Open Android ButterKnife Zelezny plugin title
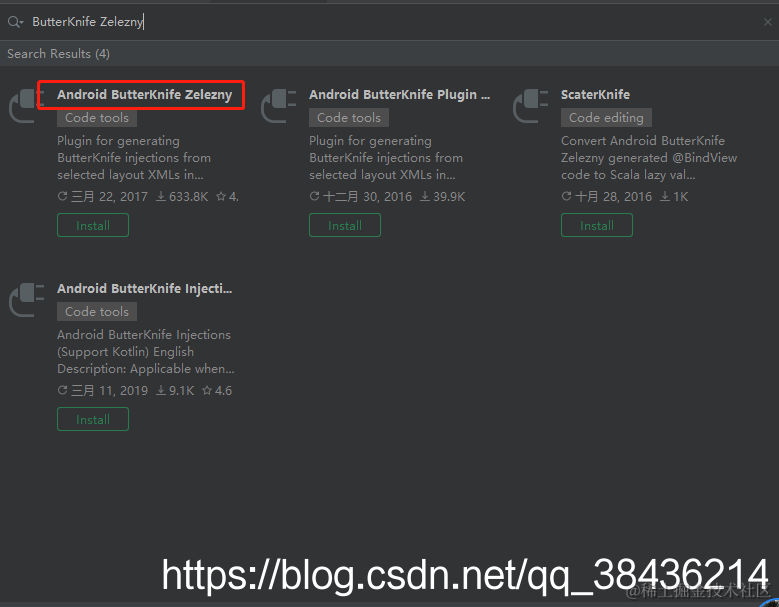The image size is (779, 607). pos(145,95)
